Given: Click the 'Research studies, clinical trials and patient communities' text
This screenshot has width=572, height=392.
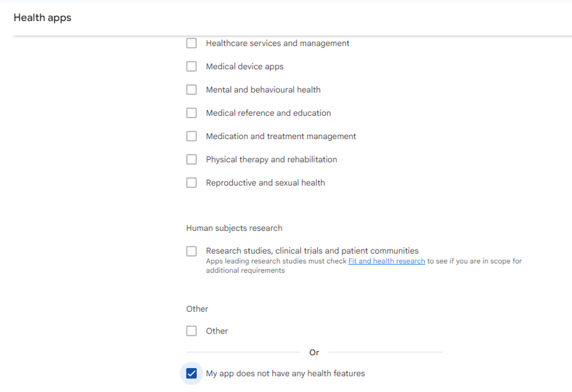Looking at the screenshot, I should (x=312, y=251).
